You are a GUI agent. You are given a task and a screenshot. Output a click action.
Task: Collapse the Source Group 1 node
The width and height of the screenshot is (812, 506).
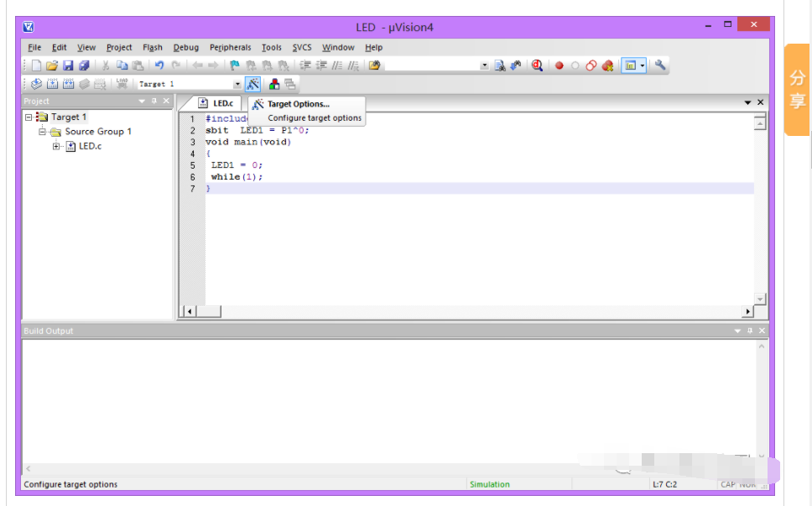[x=43, y=132]
